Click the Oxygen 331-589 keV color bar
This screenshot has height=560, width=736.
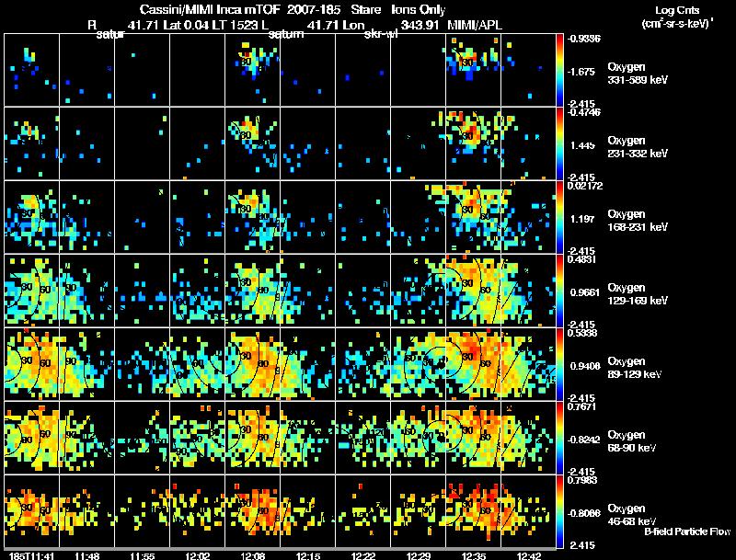(x=559, y=70)
